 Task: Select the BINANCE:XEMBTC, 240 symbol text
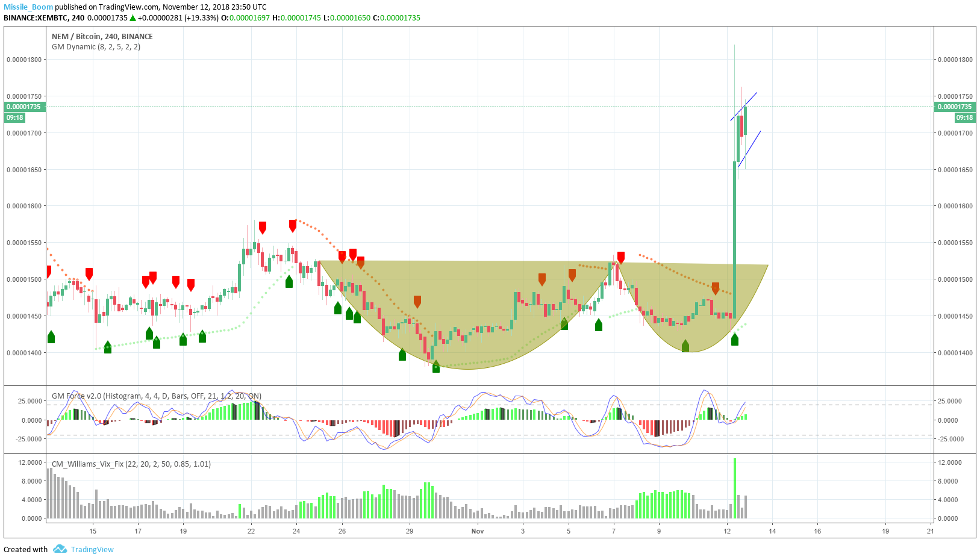(x=44, y=18)
